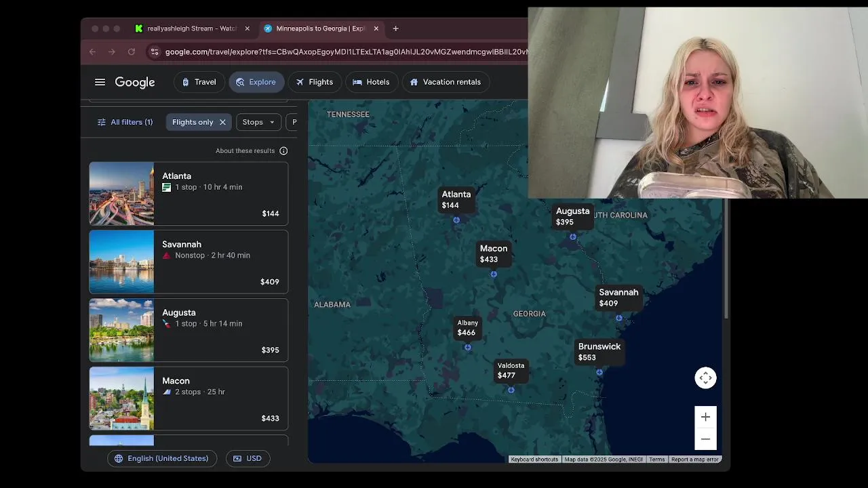The width and height of the screenshot is (868, 488).
Task: Click the Albany $466 map label
Action: [467, 328]
